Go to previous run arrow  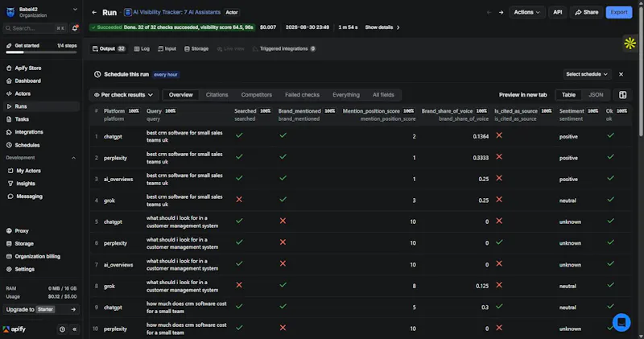point(489,12)
